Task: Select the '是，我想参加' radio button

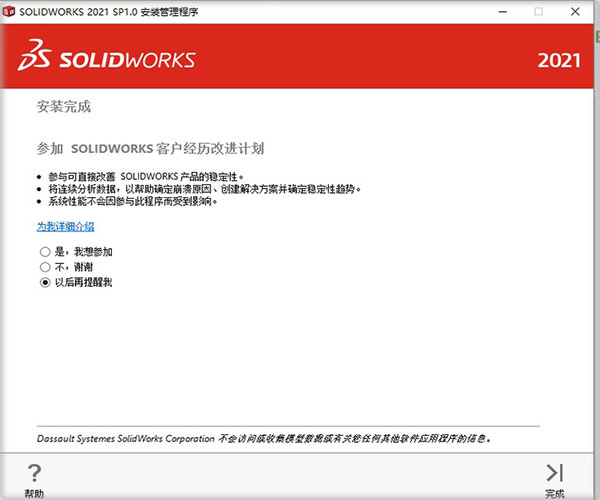Action: point(45,252)
